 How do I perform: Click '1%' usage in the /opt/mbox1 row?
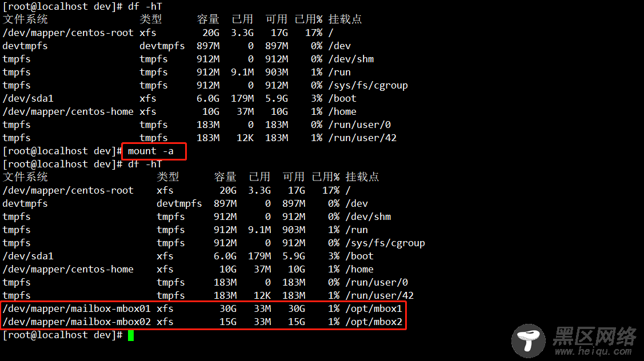tap(334, 309)
